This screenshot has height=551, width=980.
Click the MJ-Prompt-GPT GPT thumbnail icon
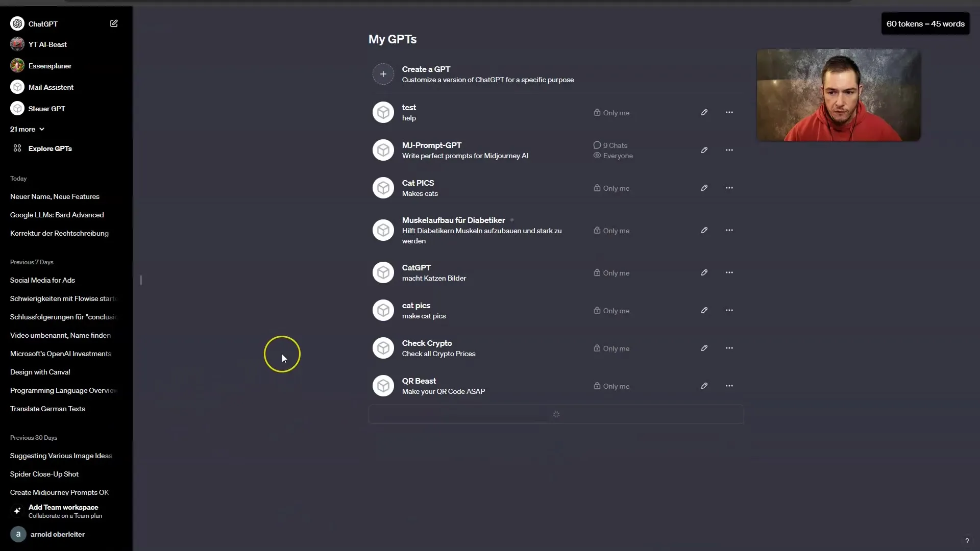(382, 149)
